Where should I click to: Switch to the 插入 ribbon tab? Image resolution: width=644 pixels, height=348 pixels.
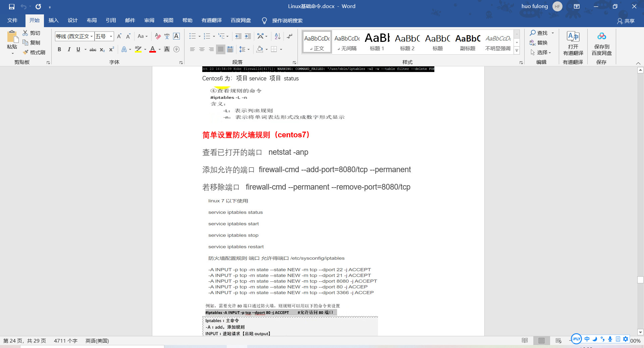(x=53, y=20)
